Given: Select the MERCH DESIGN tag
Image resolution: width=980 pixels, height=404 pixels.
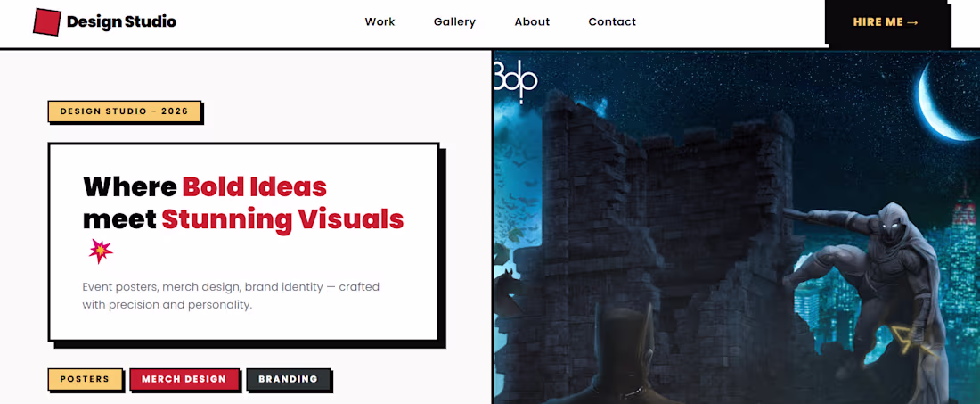Looking at the screenshot, I should click(x=184, y=379).
